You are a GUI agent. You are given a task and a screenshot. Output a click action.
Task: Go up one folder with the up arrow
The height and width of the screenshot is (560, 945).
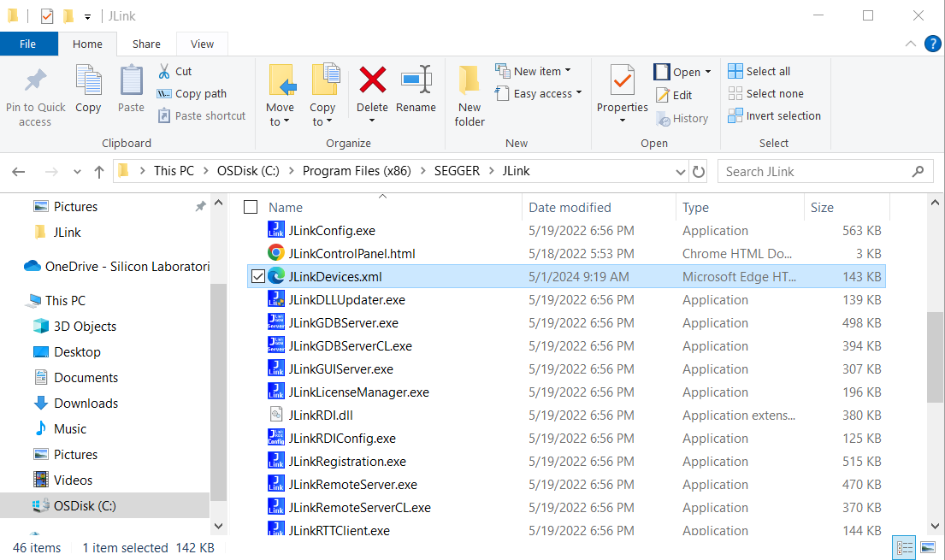[x=99, y=172]
